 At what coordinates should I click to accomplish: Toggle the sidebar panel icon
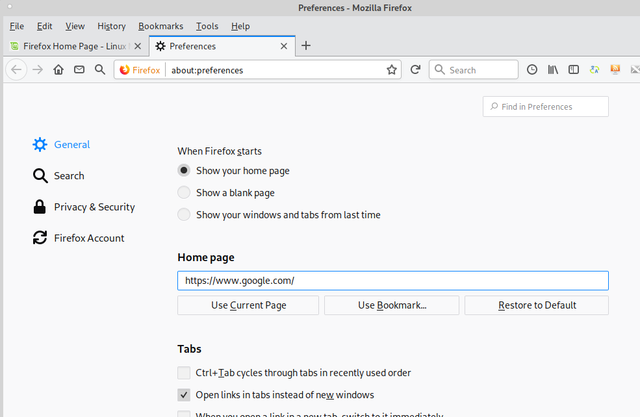(573, 70)
